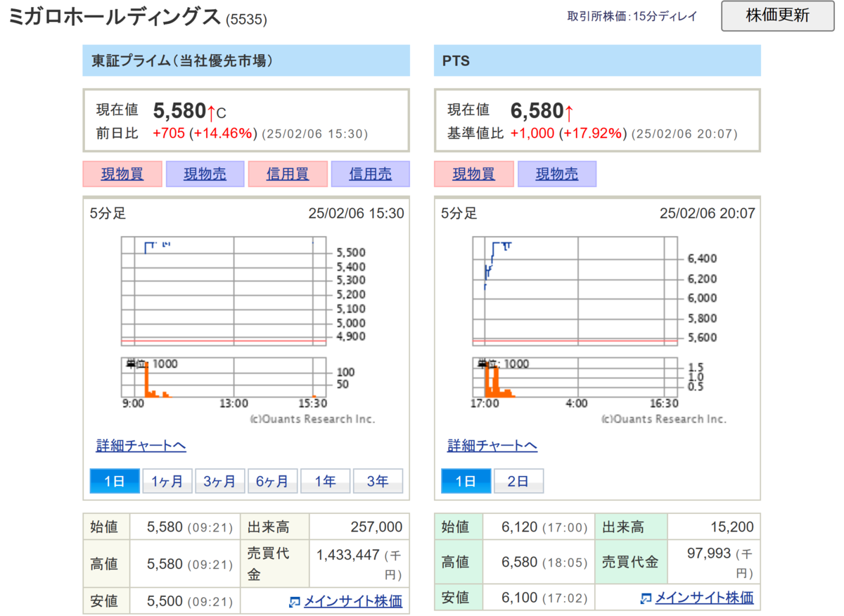Screen dimensions: 844x616
Task: Click the 東証プライム(当社優先市場) header
Action: (x=246, y=60)
